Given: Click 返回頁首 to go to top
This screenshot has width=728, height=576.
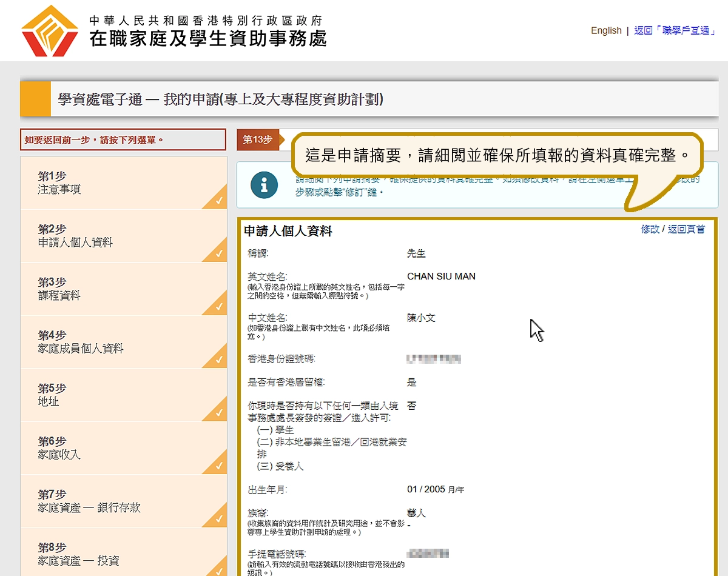Looking at the screenshot, I should pyautogui.click(x=686, y=229).
